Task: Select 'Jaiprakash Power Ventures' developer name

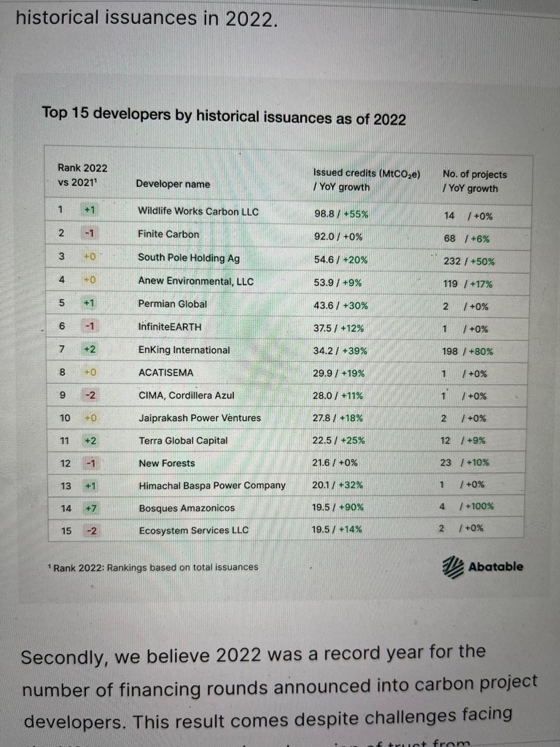Action: pyautogui.click(x=200, y=418)
